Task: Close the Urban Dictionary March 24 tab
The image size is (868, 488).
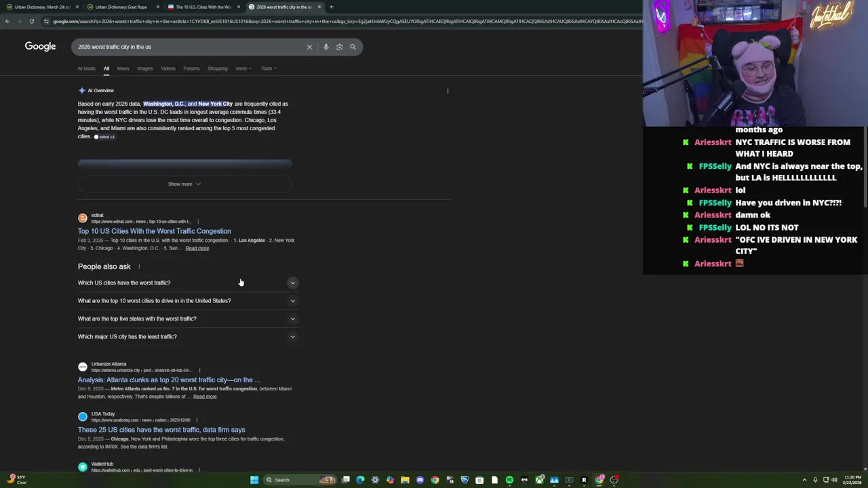Action: (x=77, y=7)
